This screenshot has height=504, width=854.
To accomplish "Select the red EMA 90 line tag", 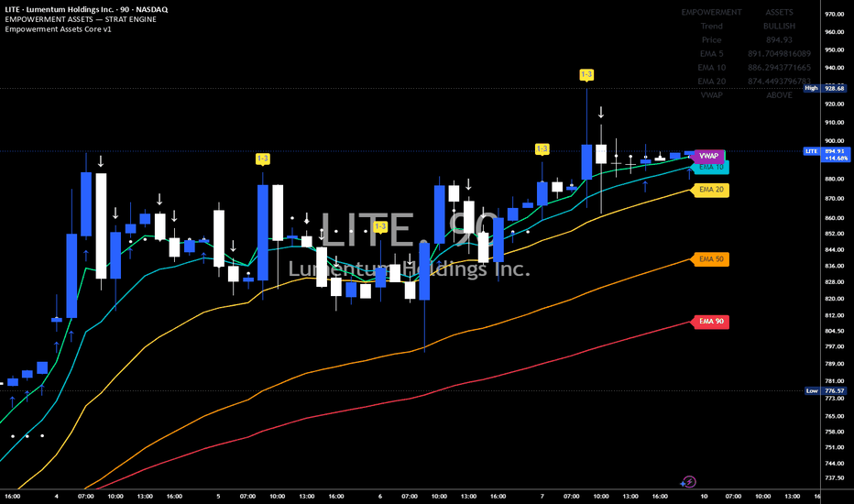I will click(x=711, y=322).
